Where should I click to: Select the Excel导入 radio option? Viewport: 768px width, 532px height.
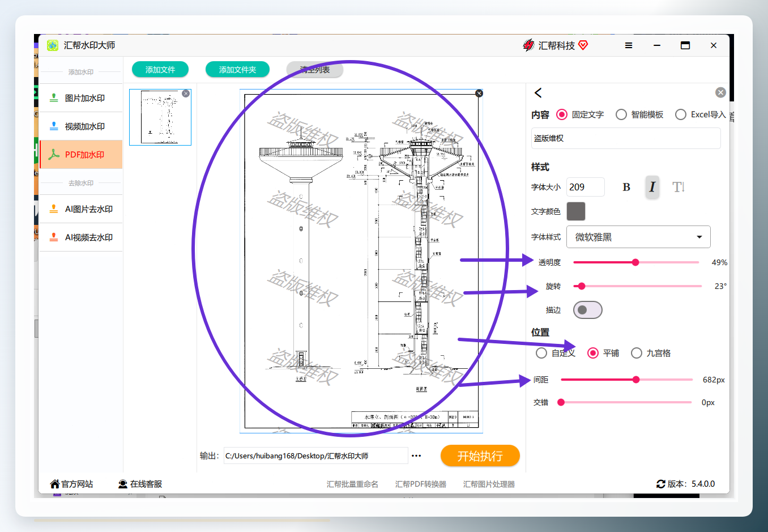point(681,114)
